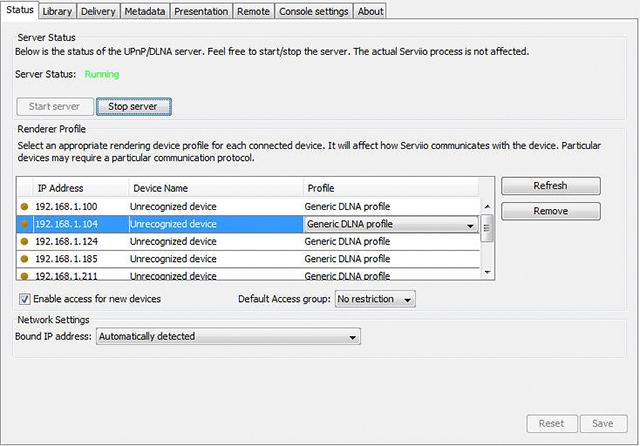Expand Bound IP address dropdown
This screenshot has width=640, height=446.
coord(227,337)
